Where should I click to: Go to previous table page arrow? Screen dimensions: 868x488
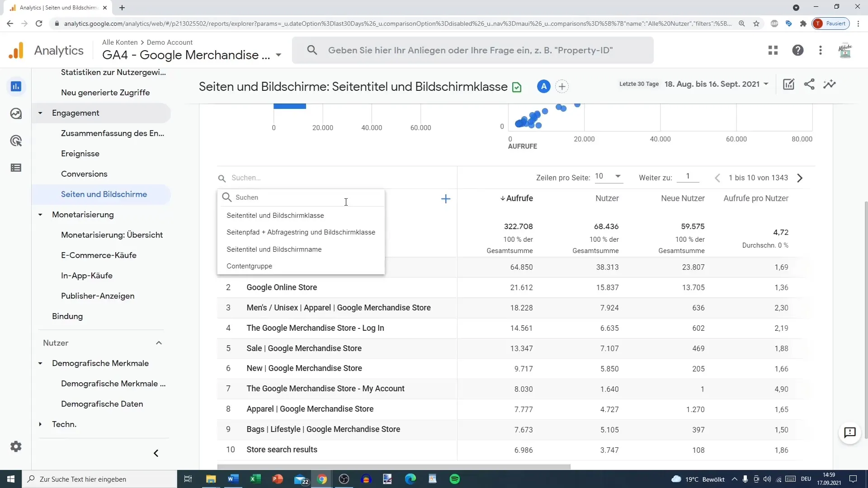(x=717, y=178)
